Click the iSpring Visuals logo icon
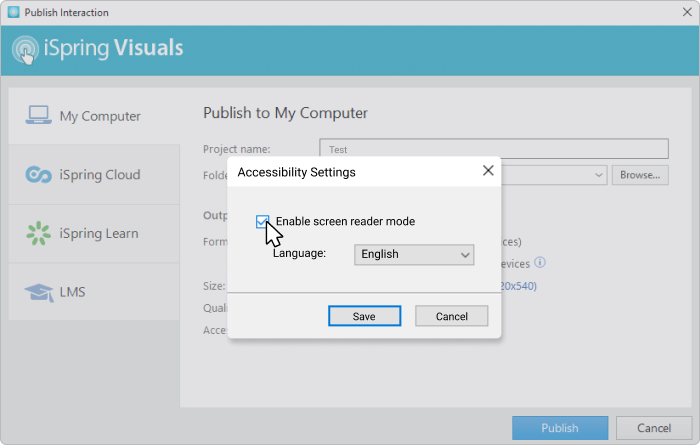700x445 pixels. pos(25,50)
